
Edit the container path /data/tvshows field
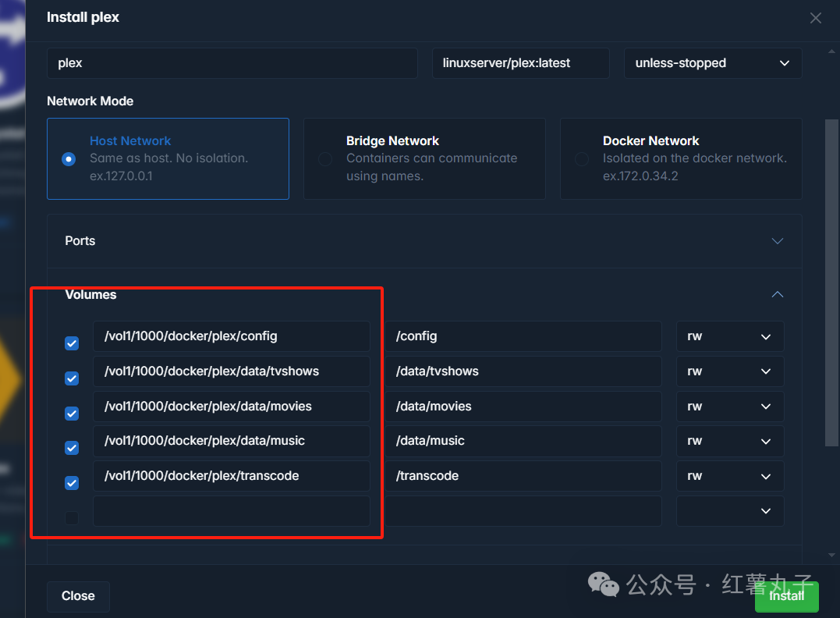click(x=523, y=371)
